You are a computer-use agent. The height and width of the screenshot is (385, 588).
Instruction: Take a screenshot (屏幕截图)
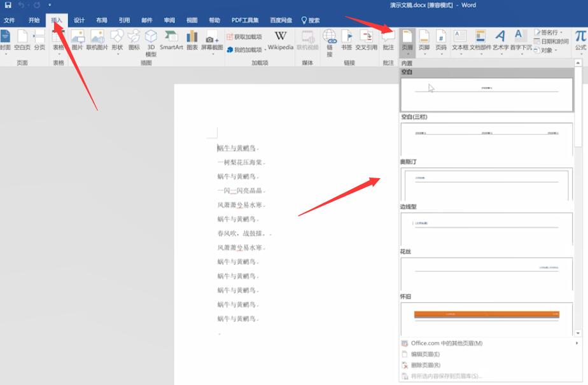tap(212, 42)
